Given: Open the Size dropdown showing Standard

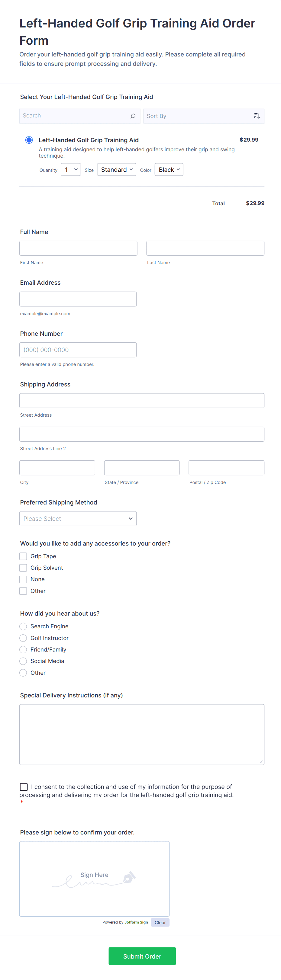Looking at the screenshot, I should point(117,169).
